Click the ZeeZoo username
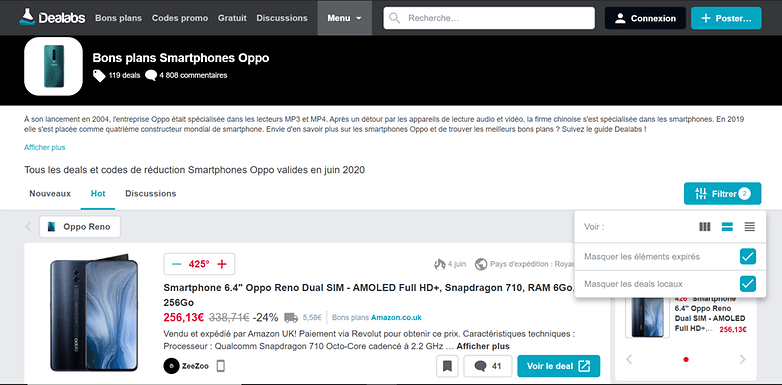The height and width of the screenshot is (385, 782). [x=196, y=366]
